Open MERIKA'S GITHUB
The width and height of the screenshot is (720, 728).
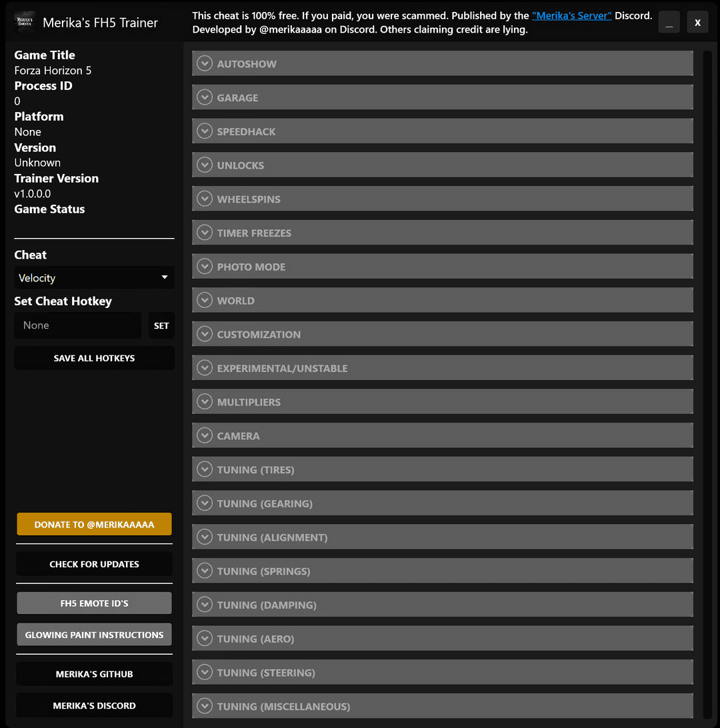click(94, 674)
